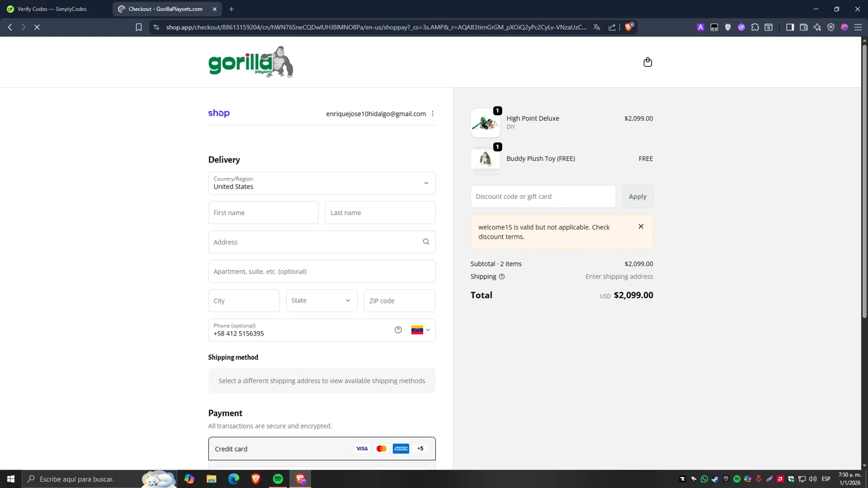Open the Copilot taskbar icon
Screen dimensions: 868x488
coord(189,479)
